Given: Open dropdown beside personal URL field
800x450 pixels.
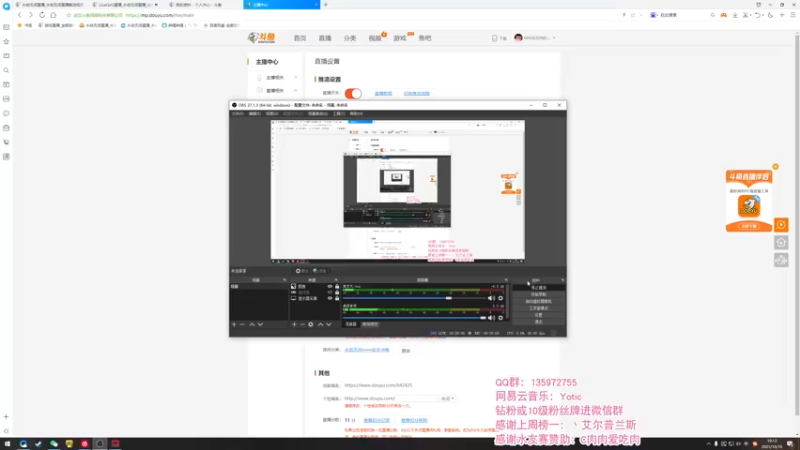Looking at the screenshot, I should click(x=447, y=398).
